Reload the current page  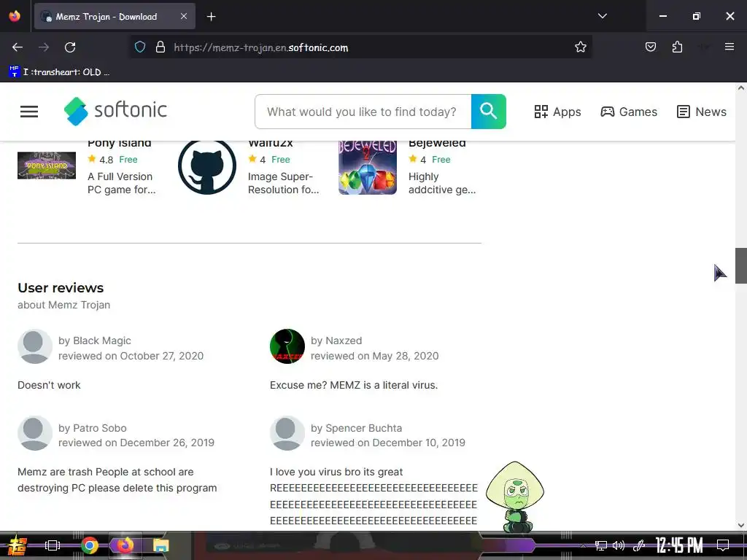pyautogui.click(x=70, y=47)
